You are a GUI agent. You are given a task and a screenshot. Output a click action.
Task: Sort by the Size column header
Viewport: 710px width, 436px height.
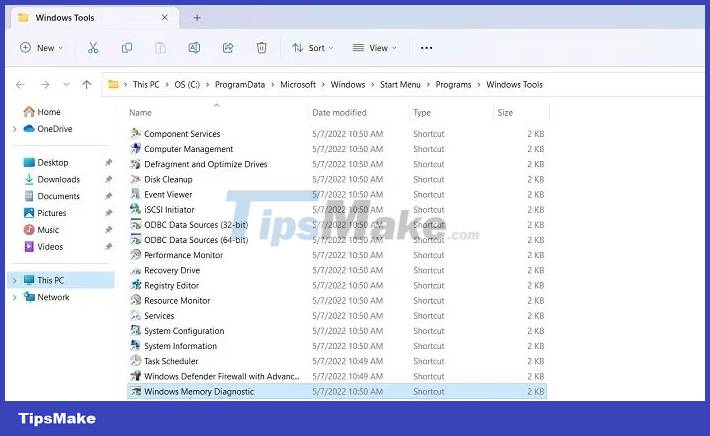(x=505, y=113)
